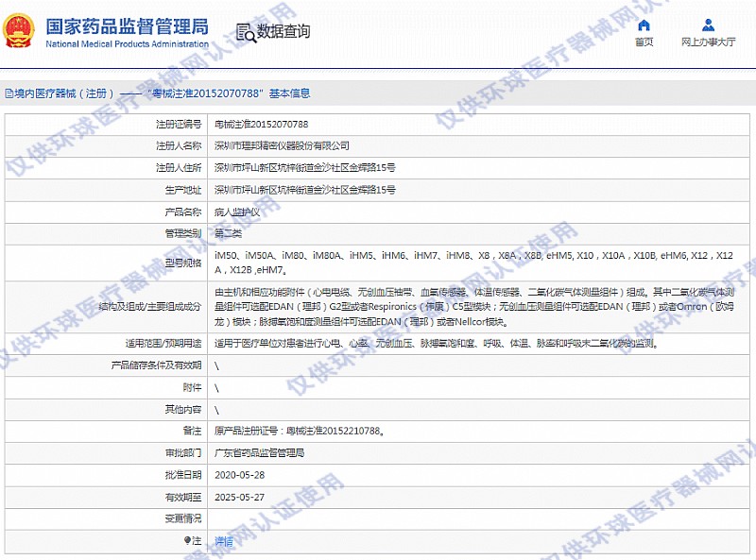Select approving department 广东省药品监督管理局
Screen dimensions: 756x560
259,452
